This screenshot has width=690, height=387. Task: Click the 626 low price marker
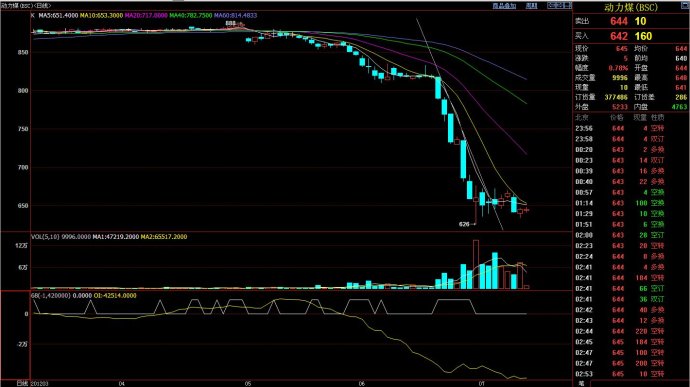click(464, 224)
